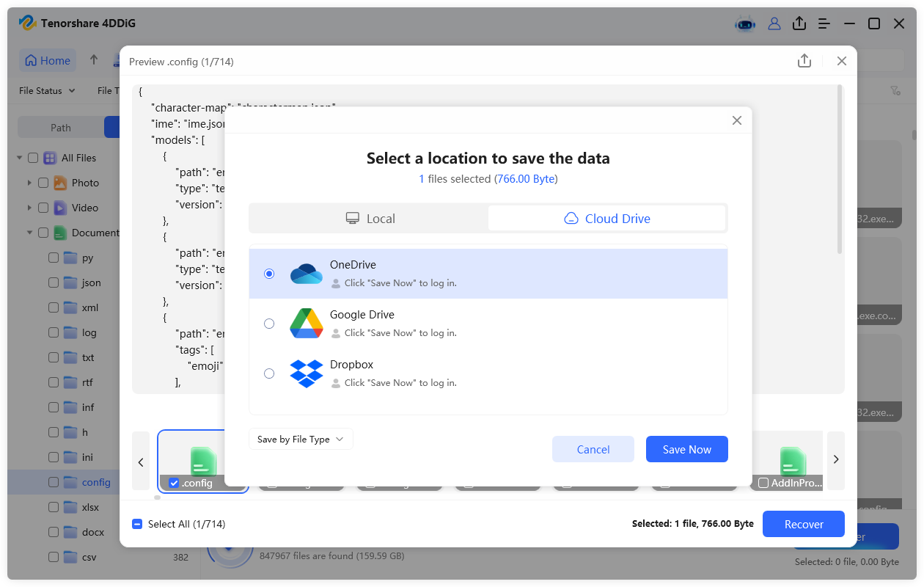Open the inf folder icon
This screenshot has width=924, height=587.
(70, 407)
